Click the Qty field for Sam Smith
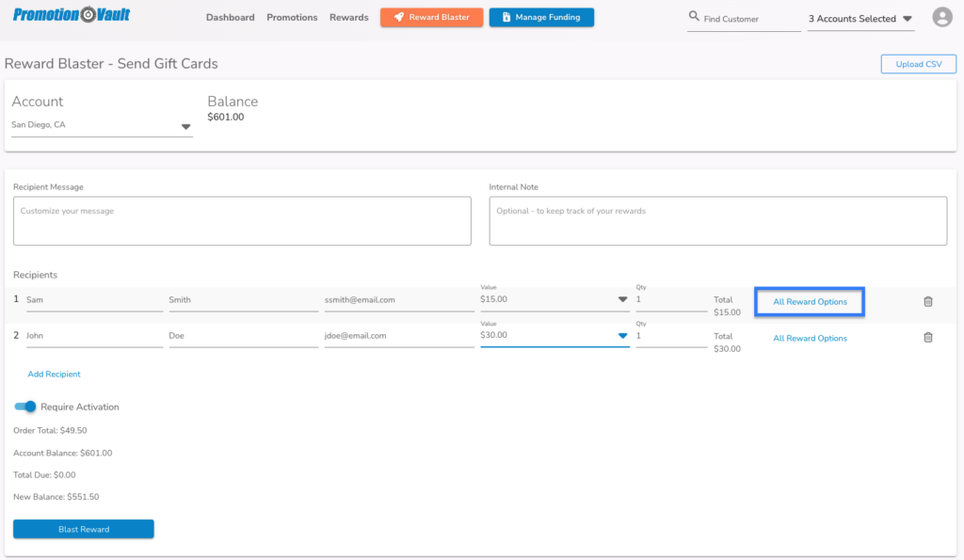Image resolution: width=964 pixels, height=560 pixels. point(671,299)
